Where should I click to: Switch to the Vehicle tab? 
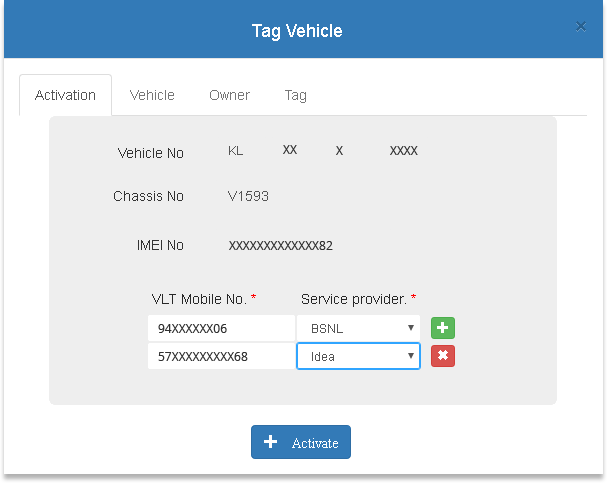(152, 95)
